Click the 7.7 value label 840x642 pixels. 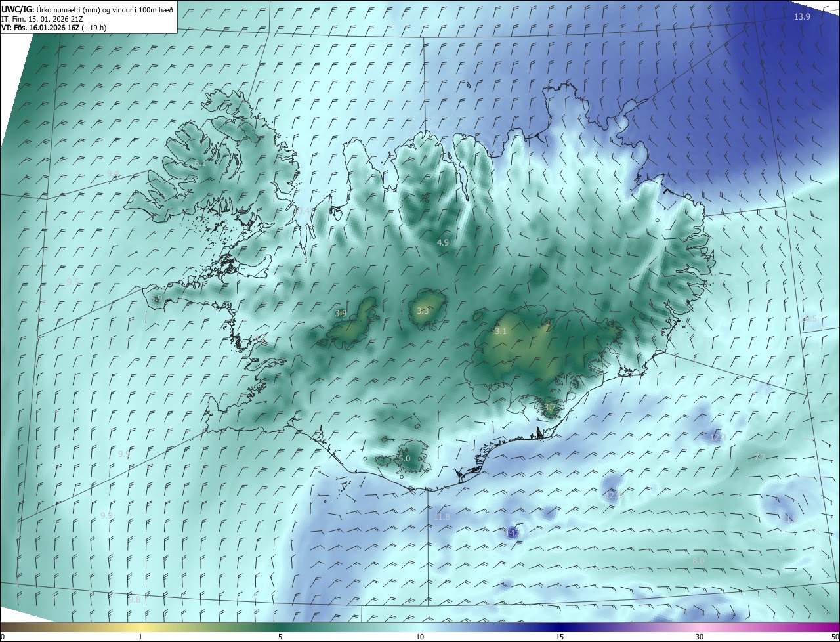761,458
